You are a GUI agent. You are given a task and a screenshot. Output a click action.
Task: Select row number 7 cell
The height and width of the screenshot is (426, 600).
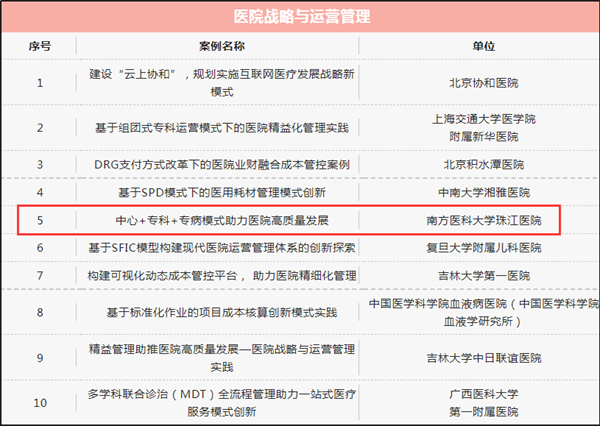point(40,276)
